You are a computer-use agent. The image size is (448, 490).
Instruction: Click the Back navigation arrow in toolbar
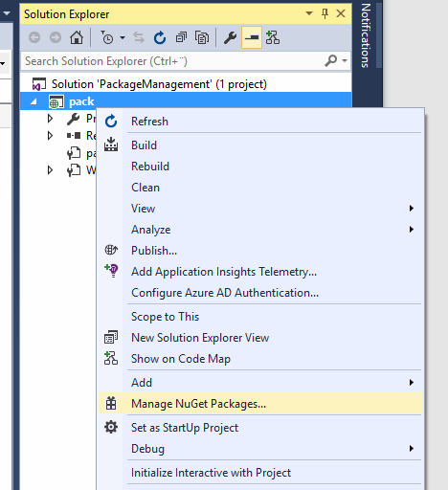34,37
